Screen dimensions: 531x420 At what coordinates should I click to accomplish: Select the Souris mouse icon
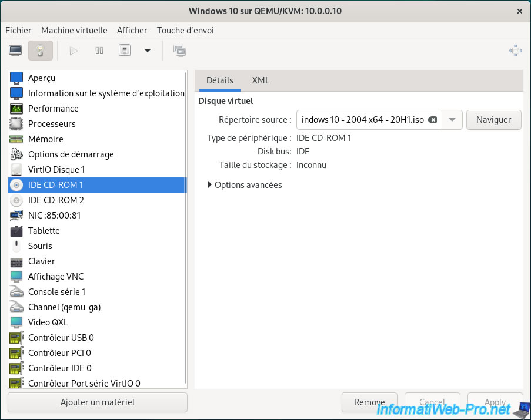click(x=16, y=246)
